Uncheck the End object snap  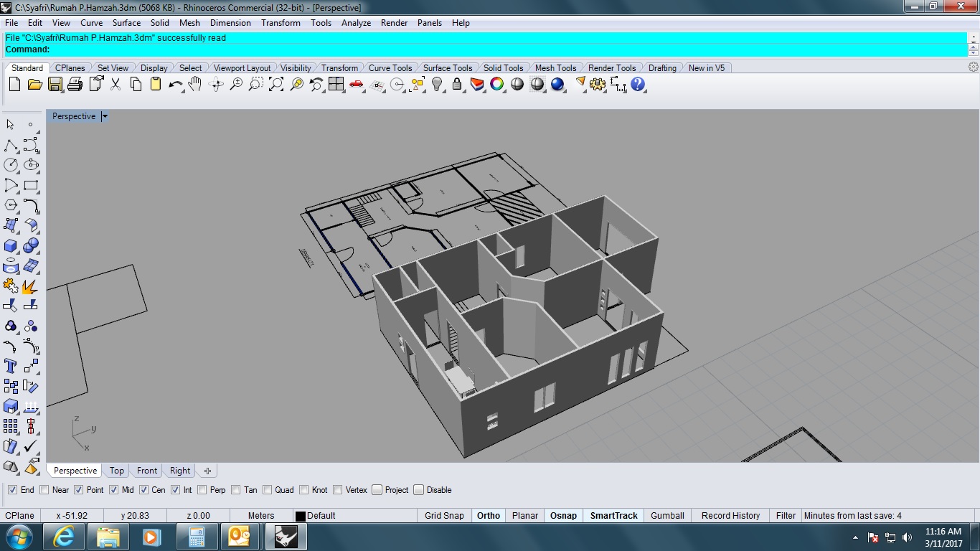(11, 489)
